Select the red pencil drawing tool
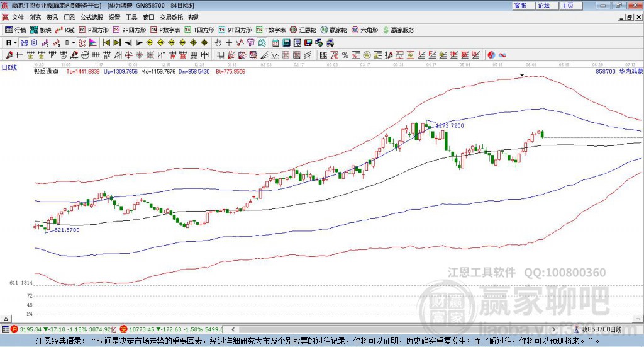 coord(9,55)
